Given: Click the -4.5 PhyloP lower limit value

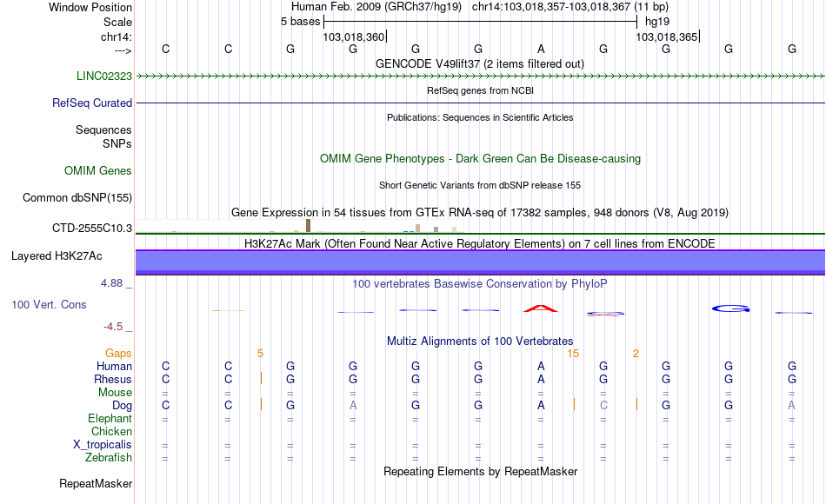Looking at the screenshot, I should [x=113, y=327].
